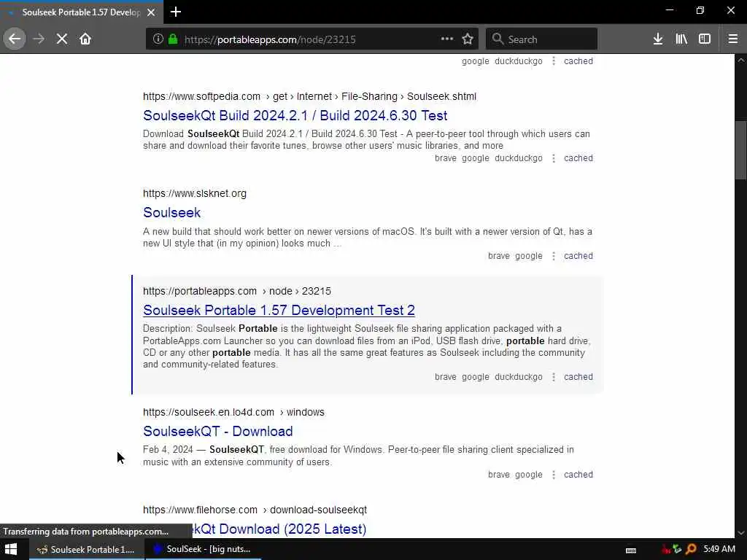
Task: Click duckduckgo link under Softpedia result
Action: [519, 158]
